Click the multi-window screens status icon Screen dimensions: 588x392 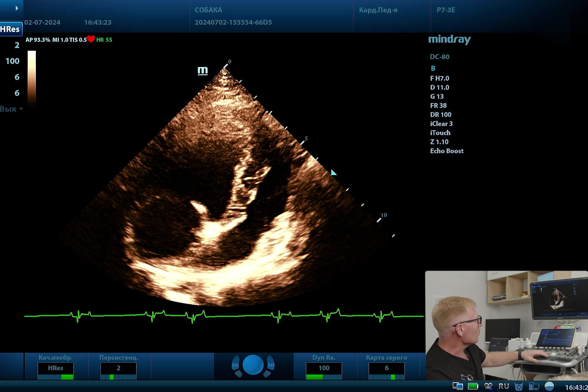458,386
